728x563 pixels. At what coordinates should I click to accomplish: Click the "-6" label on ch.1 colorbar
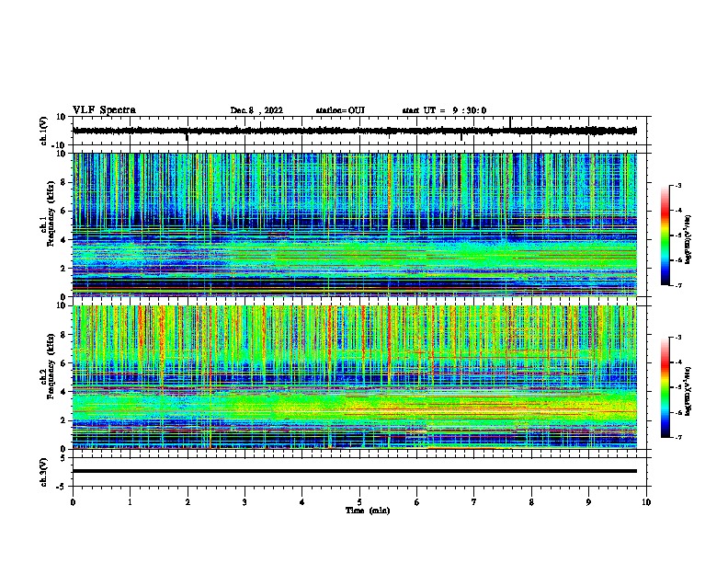pos(677,260)
